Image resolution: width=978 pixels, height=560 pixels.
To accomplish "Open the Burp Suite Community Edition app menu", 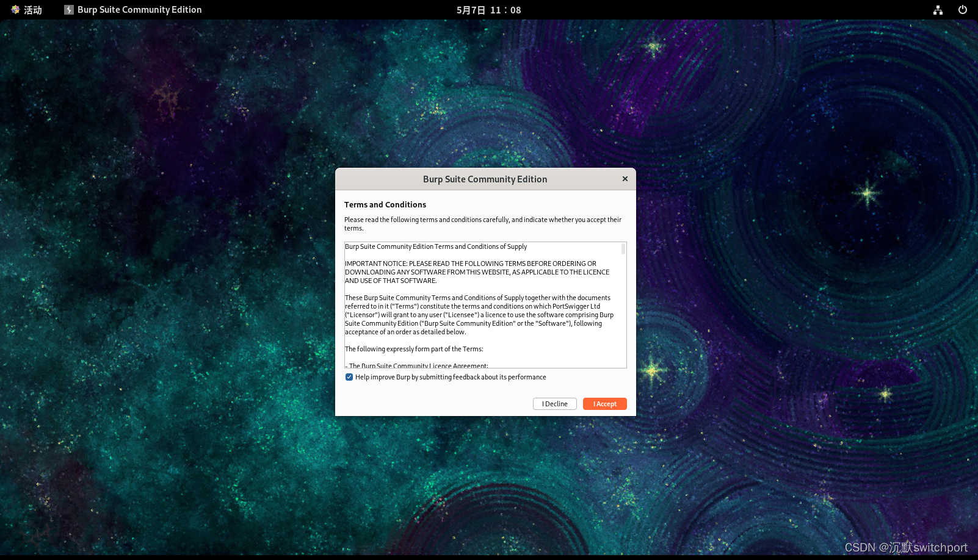I will coord(133,10).
